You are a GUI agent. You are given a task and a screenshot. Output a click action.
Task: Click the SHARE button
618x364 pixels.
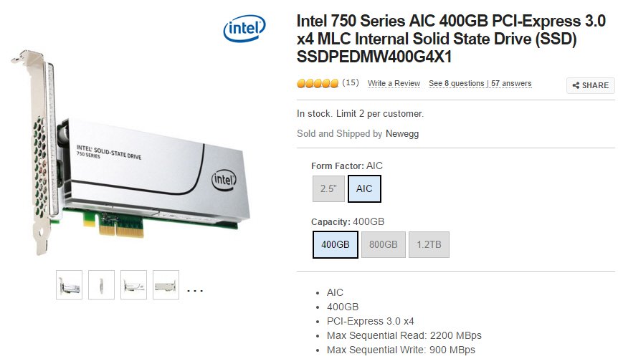(591, 85)
